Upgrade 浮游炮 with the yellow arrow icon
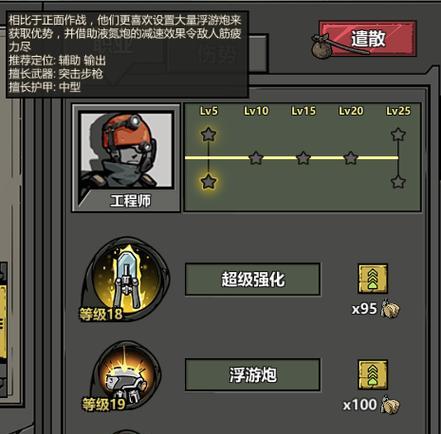 373,375
